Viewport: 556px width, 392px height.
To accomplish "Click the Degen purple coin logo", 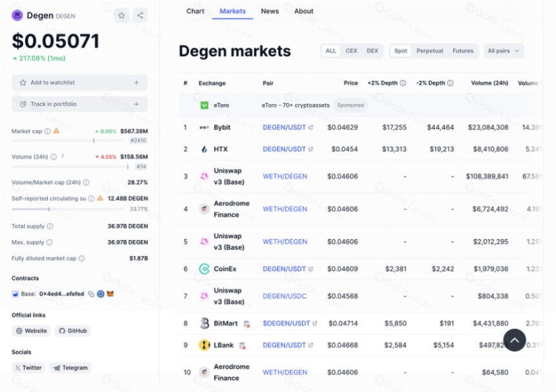I will [x=17, y=15].
